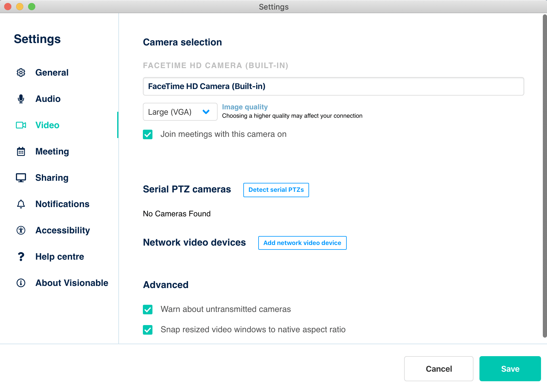Image resolution: width=547 pixels, height=392 pixels.
Task: Toggle Snap resized video windows option
Action: (148, 330)
